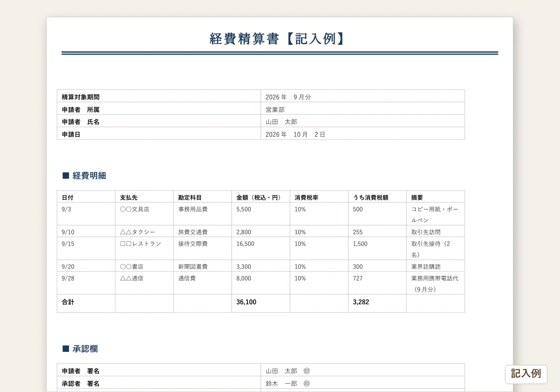
Task: Select payee ○○書店
Action: [132, 266]
